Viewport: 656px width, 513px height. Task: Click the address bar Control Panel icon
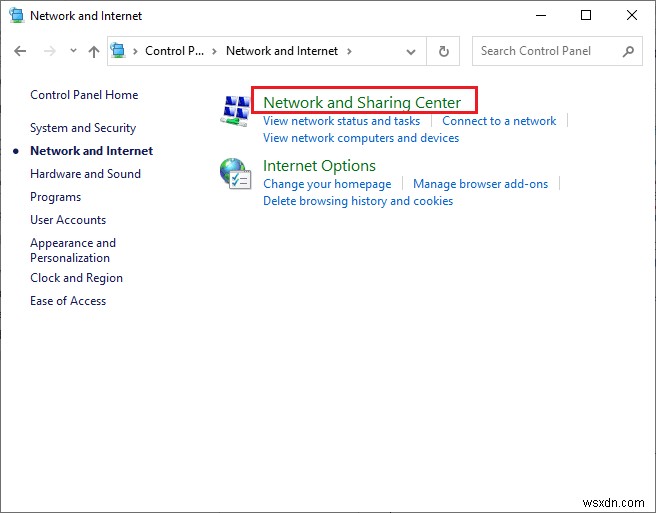[x=118, y=51]
